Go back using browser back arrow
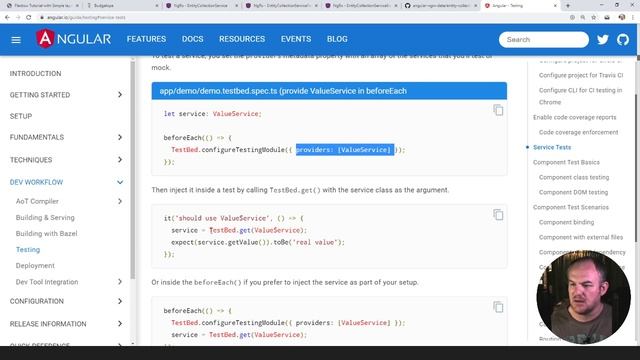Viewport: 640px width, 360px height. (7, 18)
